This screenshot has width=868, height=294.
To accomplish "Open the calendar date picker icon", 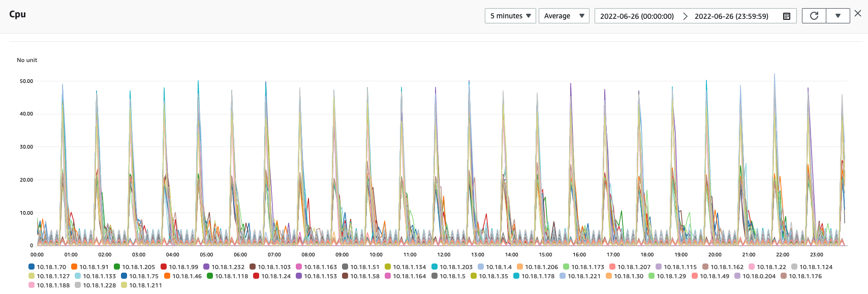I will (787, 16).
